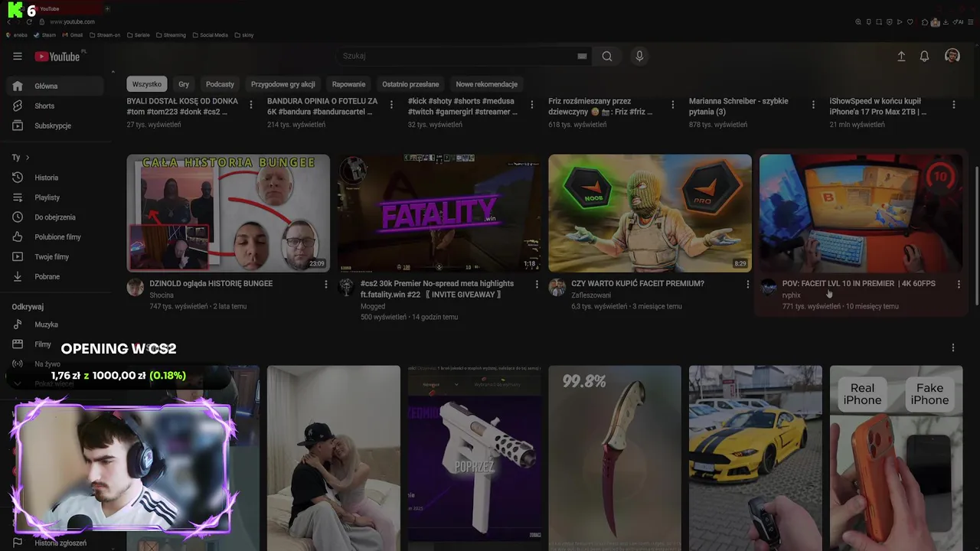Click the browser heart bookmark icon
Screen dimensions: 980x551
910,22
